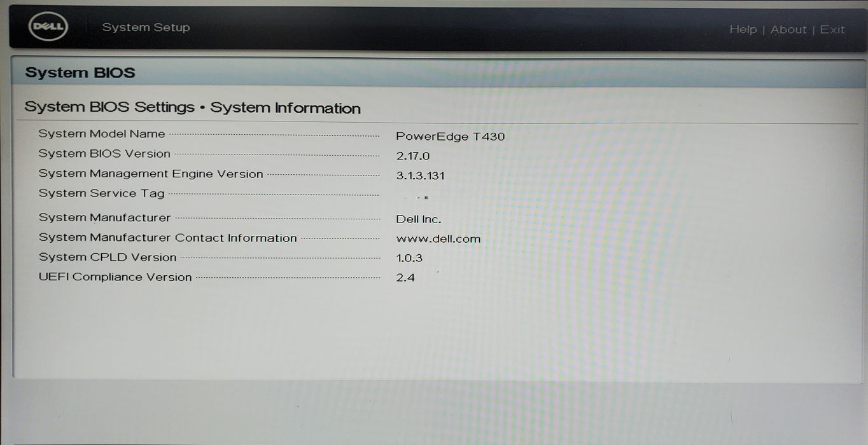Image resolution: width=868 pixels, height=445 pixels.
Task: Click the Dell Inc. value
Action: tap(419, 219)
